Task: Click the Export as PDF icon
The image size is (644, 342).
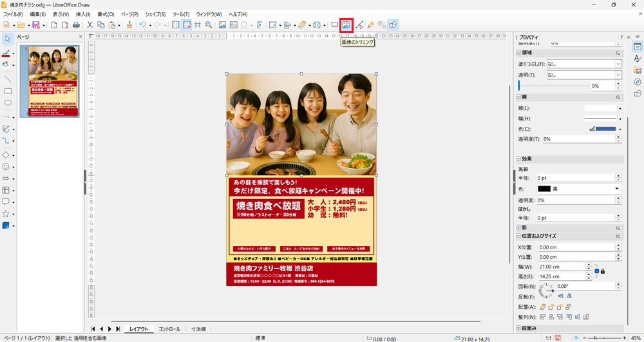Action: tap(65, 25)
